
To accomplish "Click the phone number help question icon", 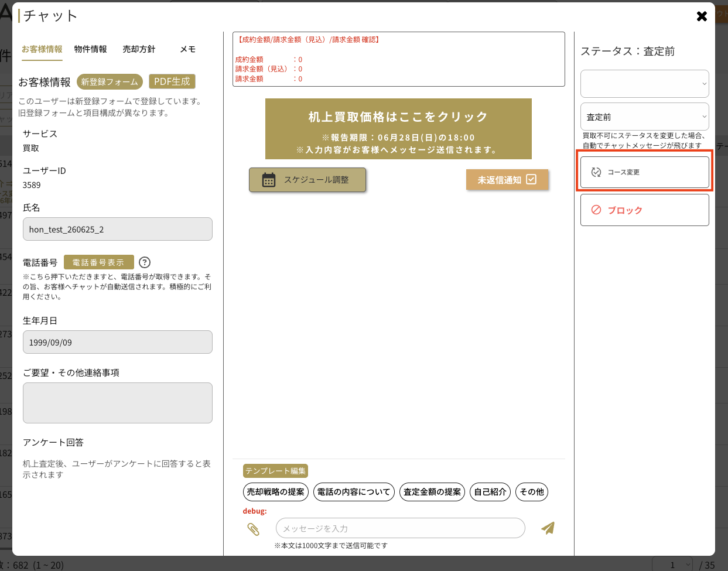I will coord(145,262).
